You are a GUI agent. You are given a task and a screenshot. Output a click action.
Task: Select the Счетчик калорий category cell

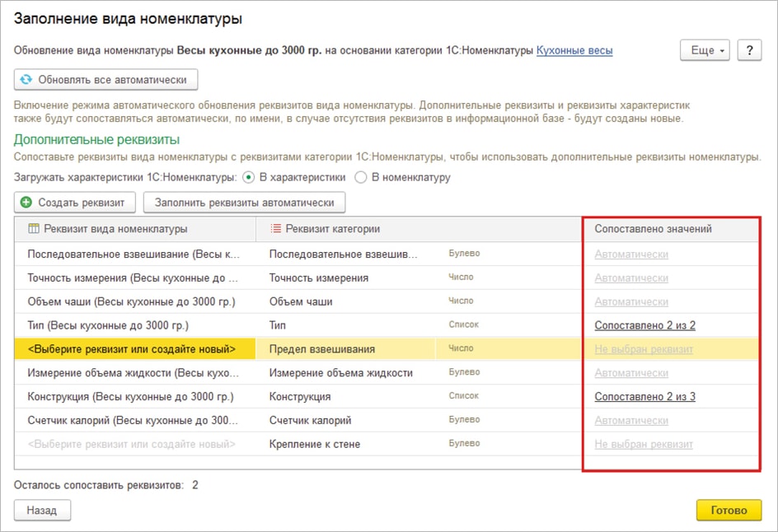(311, 421)
